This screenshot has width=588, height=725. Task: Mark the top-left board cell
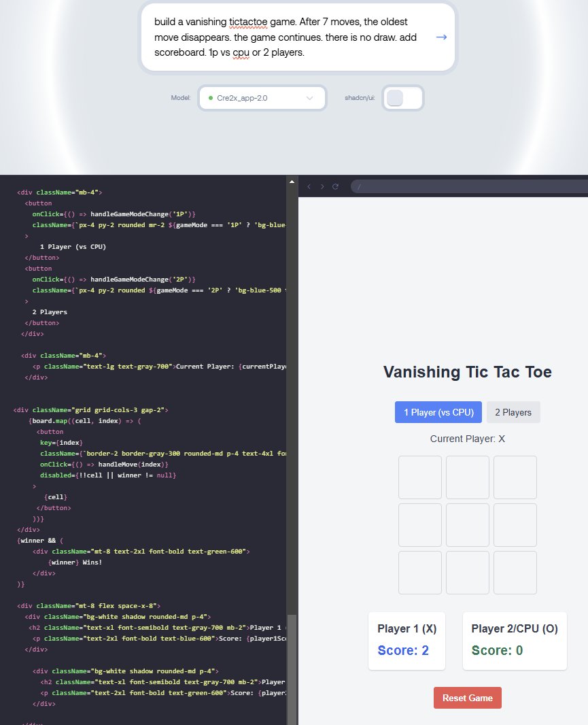coord(419,477)
